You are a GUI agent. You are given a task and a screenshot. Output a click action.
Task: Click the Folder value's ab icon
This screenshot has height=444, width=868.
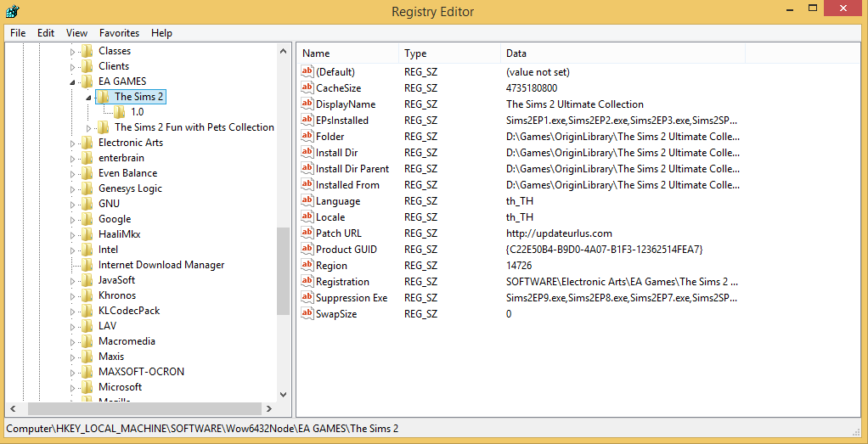coord(307,136)
